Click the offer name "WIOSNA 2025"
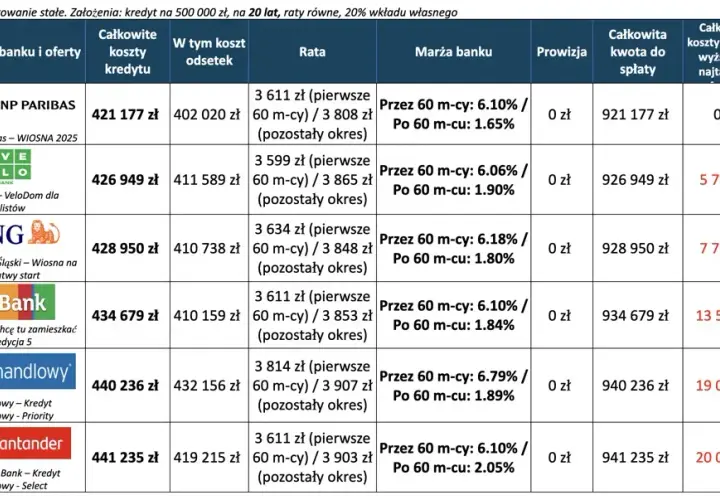Viewport: 720px width, 500px height. [47, 138]
